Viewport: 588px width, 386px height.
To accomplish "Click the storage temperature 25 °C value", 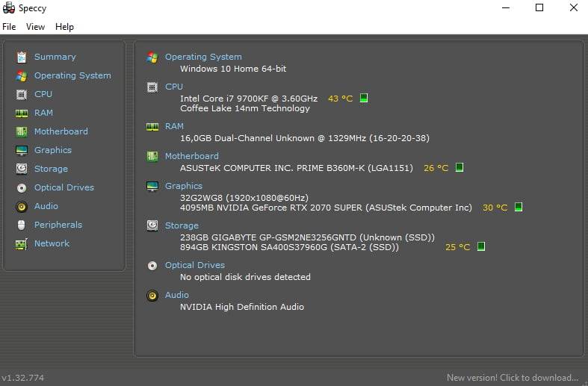I will tap(457, 247).
